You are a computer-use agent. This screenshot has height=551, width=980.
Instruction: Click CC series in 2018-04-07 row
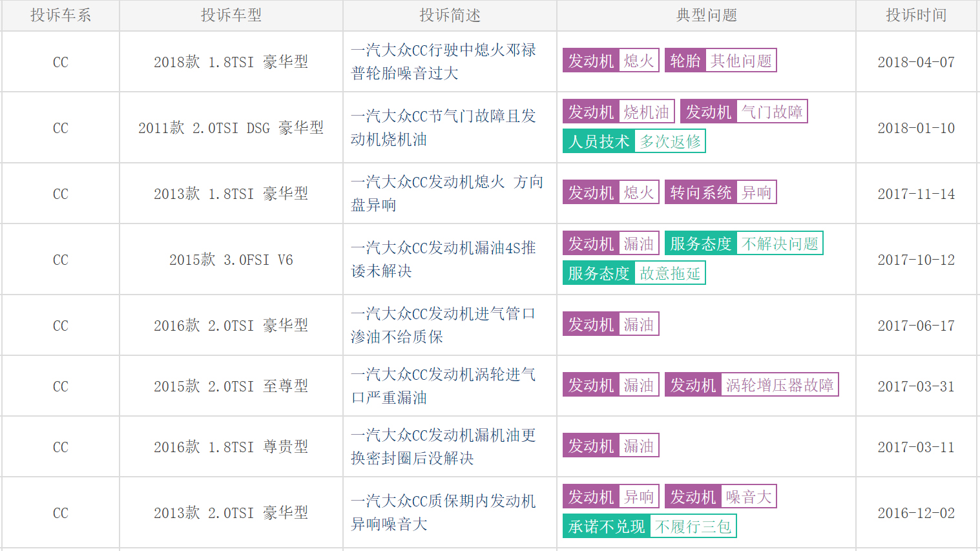61,63
